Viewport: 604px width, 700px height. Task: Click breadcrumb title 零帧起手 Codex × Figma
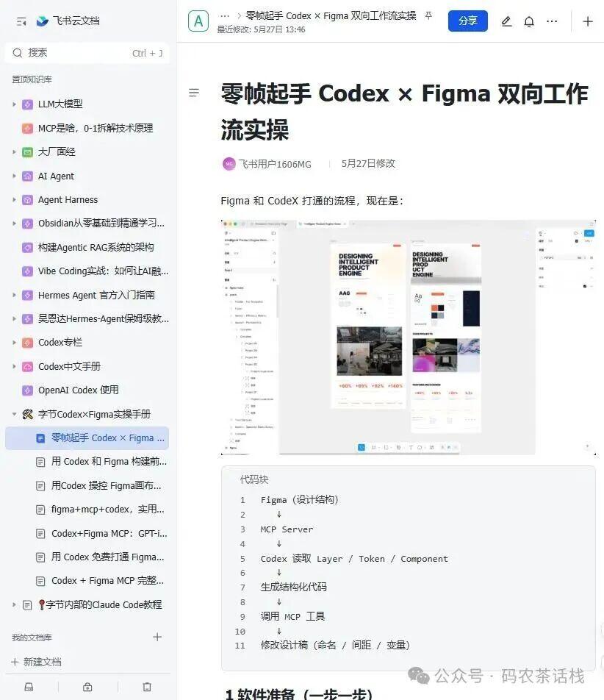pyautogui.click(x=331, y=16)
